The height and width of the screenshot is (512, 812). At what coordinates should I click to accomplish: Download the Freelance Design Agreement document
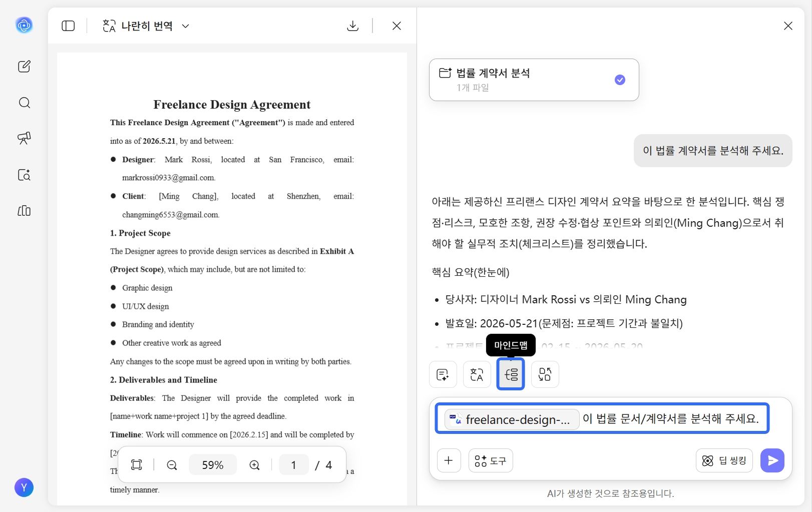[x=352, y=26]
